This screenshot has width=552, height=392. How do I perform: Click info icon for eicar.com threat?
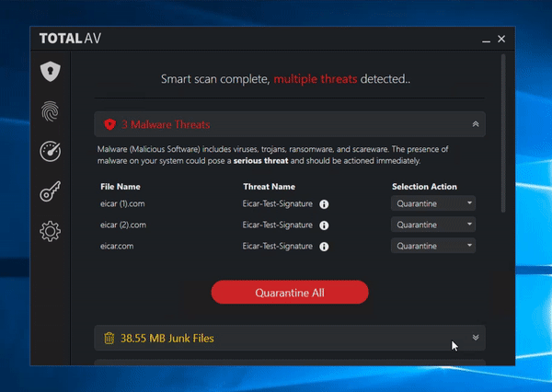(325, 247)
